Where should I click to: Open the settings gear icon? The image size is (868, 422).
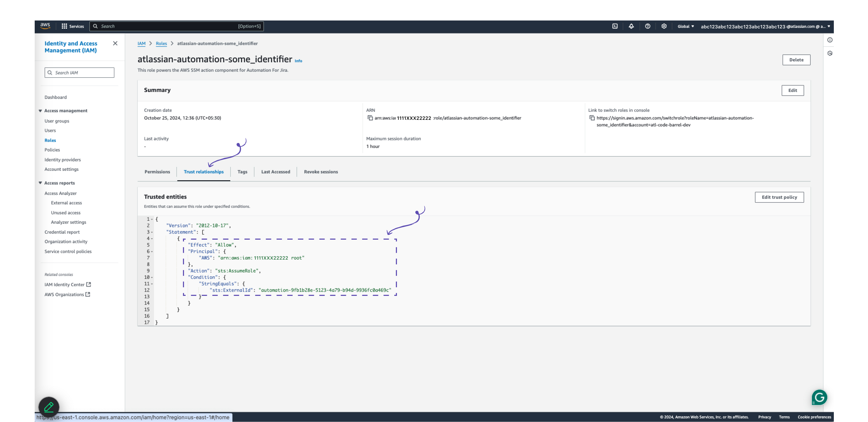[x=664, y=26]
